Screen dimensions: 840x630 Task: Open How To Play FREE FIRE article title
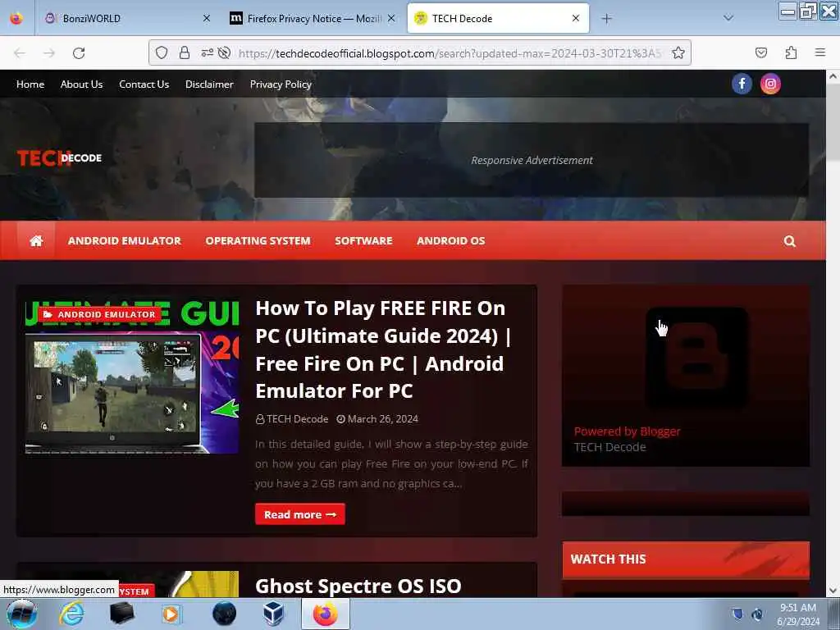point(383,349)
